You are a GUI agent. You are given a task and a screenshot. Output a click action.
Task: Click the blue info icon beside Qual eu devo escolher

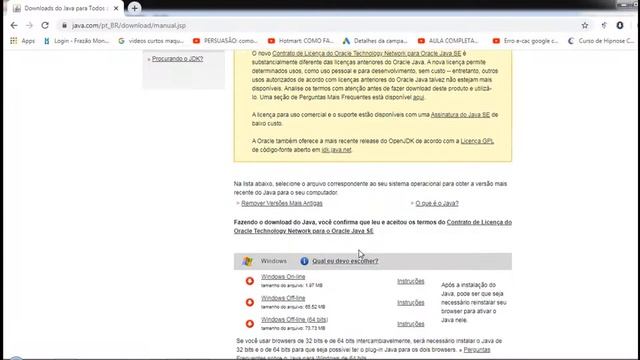[x=304, y=261]
